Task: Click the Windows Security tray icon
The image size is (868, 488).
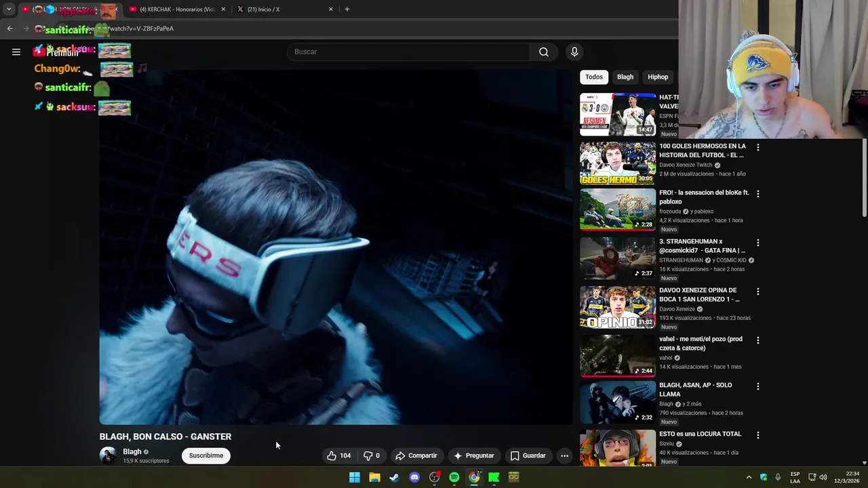Action: [764, 477]
